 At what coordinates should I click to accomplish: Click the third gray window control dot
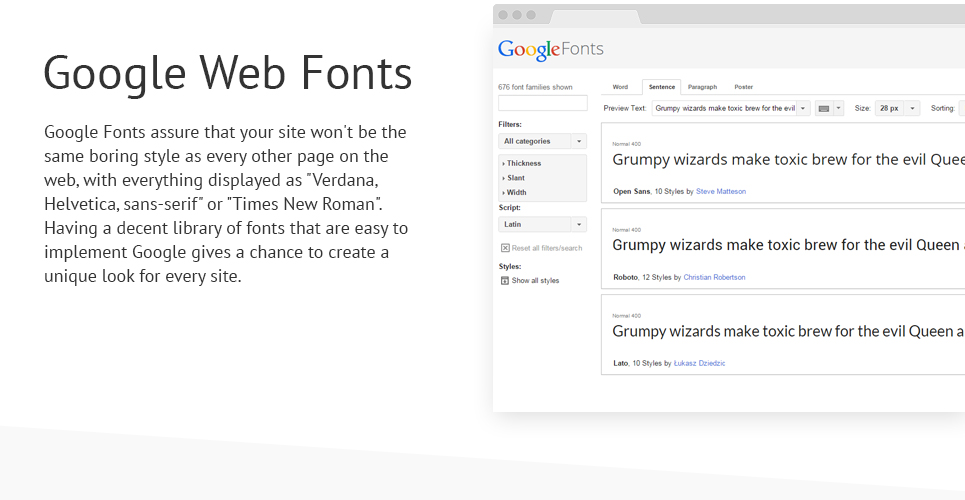531,15
